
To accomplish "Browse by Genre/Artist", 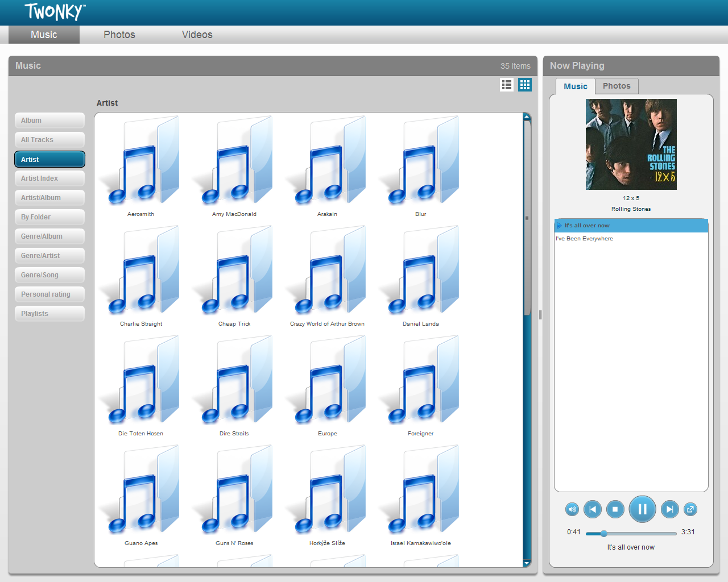I will pos(49,256).
